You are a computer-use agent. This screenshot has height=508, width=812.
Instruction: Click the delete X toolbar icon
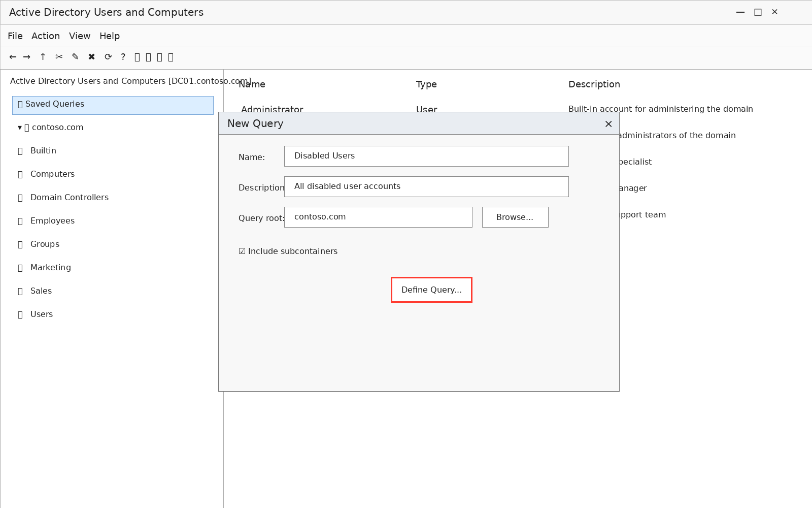tap(92, 57)
